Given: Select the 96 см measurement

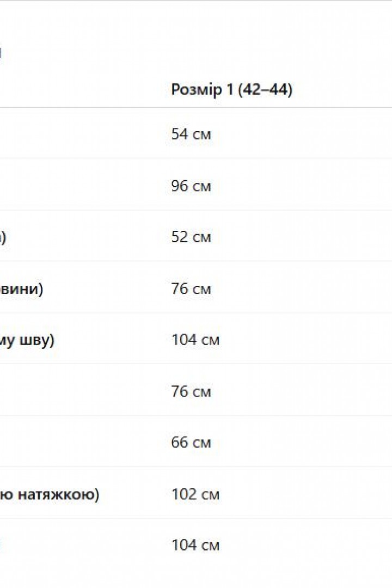Looking at the screenshot, I should coord(191,186).
